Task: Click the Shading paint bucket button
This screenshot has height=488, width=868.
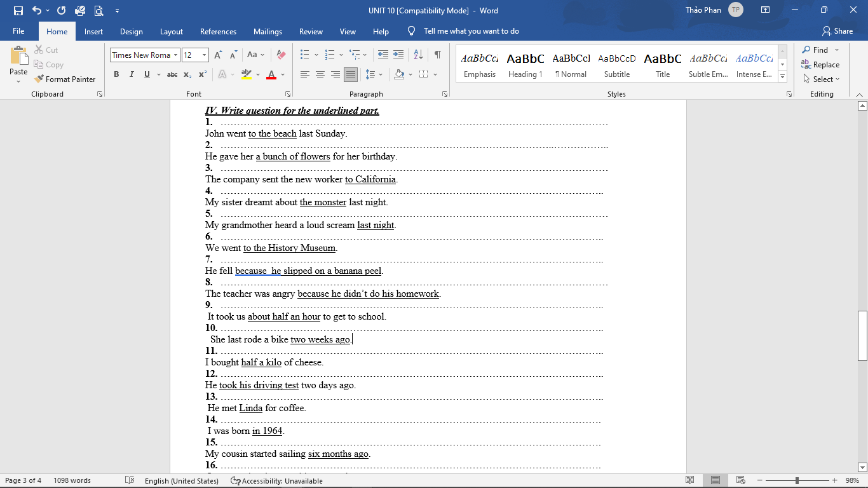Action: click(399, 74)
